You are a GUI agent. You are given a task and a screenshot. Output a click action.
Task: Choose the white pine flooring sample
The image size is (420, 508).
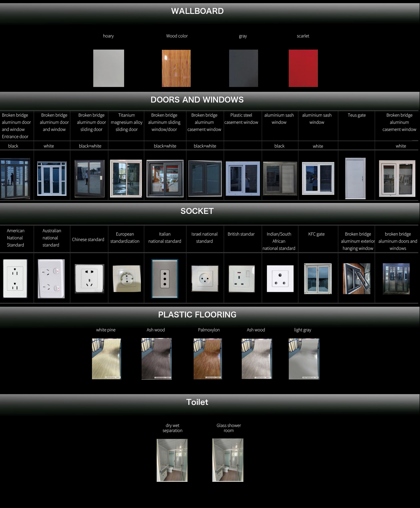(x=106, y=358)
